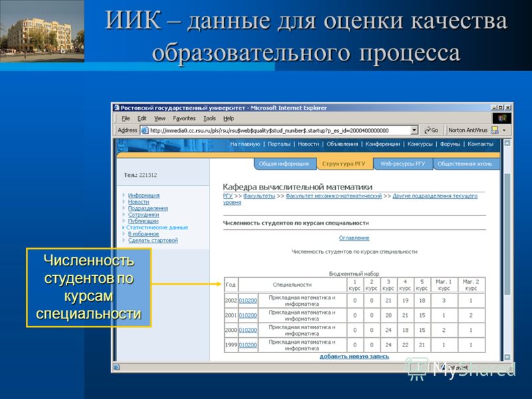Click Тел.: 221312 text

(x=140, y=175)
